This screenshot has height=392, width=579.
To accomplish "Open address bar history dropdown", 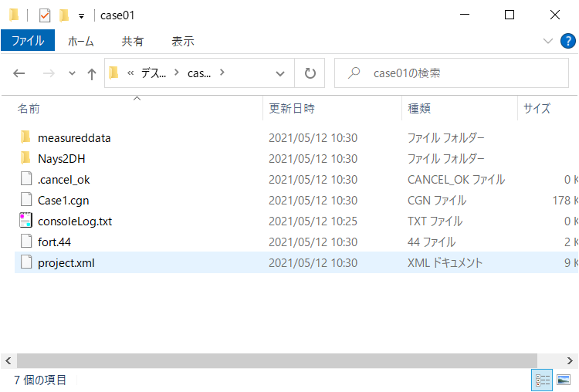I will [280, 73].
